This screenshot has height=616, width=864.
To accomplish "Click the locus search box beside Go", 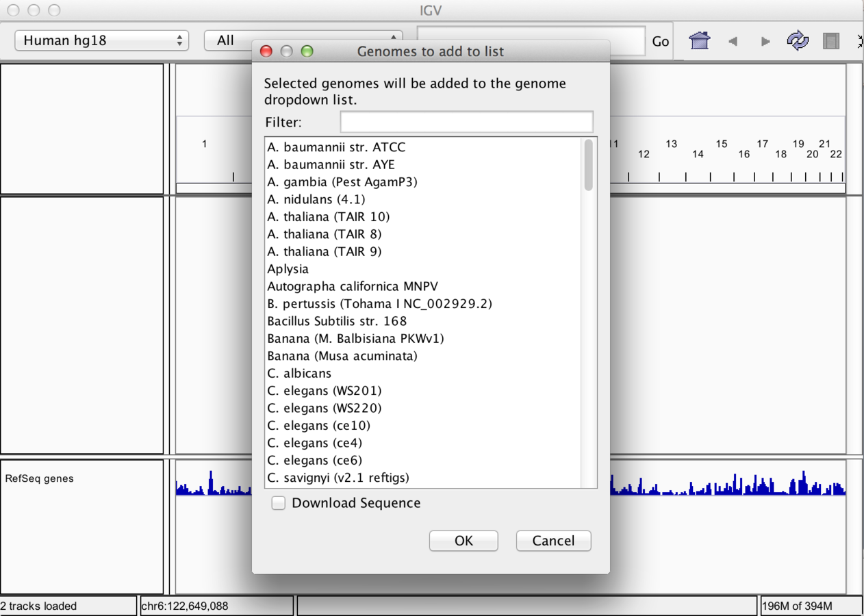I will pos(531,40).
